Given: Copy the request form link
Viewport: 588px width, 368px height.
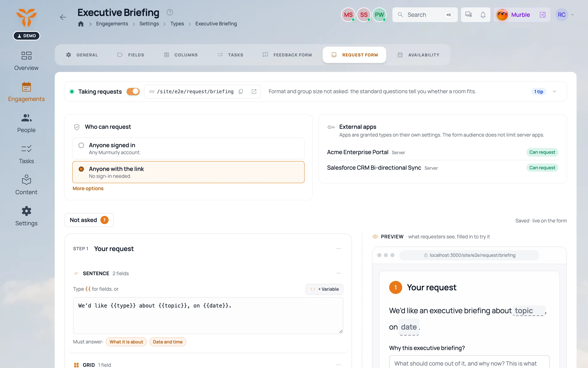Looking at the screenshot, I should [241, 92].
